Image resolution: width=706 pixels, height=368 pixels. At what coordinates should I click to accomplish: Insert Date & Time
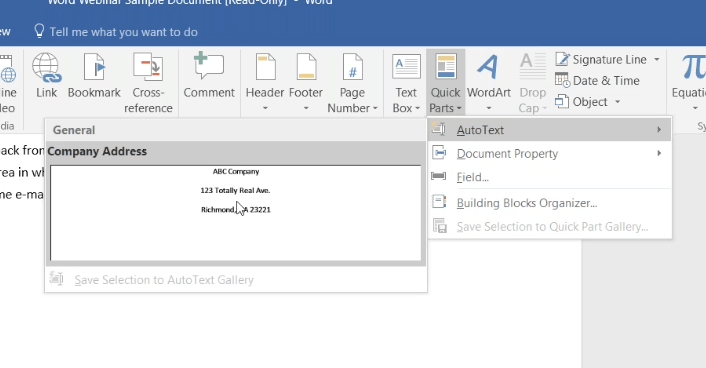coord(597,81)
